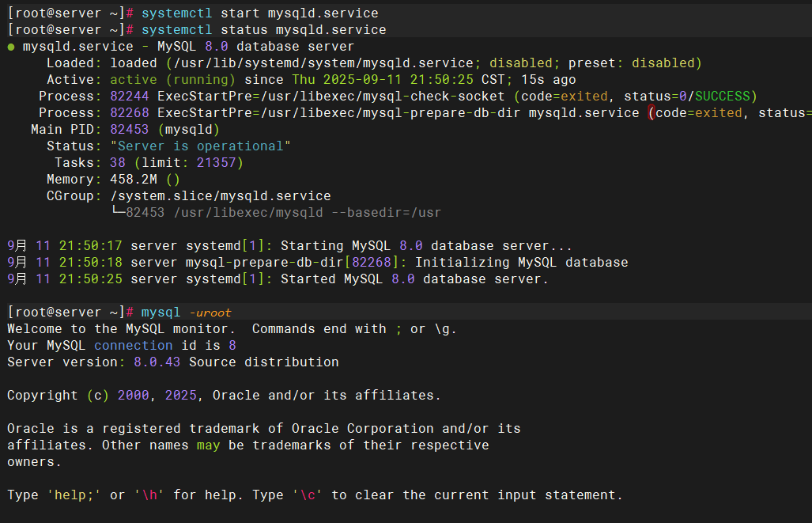The height and width of the screenshot is (523, 812).
Task: Click log line 'Initializing MySQL database'
Action: point(522,262)
